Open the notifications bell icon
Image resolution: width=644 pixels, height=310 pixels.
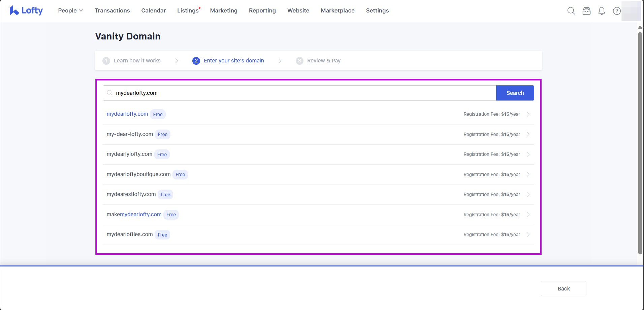[602, 11]
